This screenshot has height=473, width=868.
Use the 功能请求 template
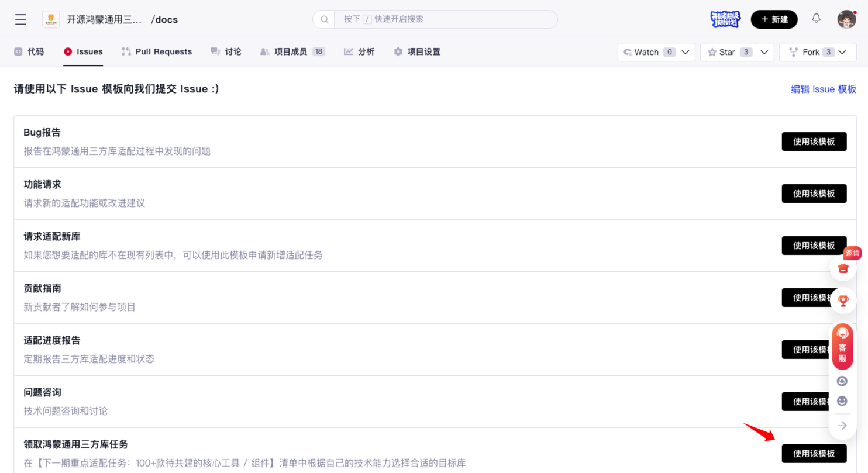pyautogui.click(x=814, y=194)
